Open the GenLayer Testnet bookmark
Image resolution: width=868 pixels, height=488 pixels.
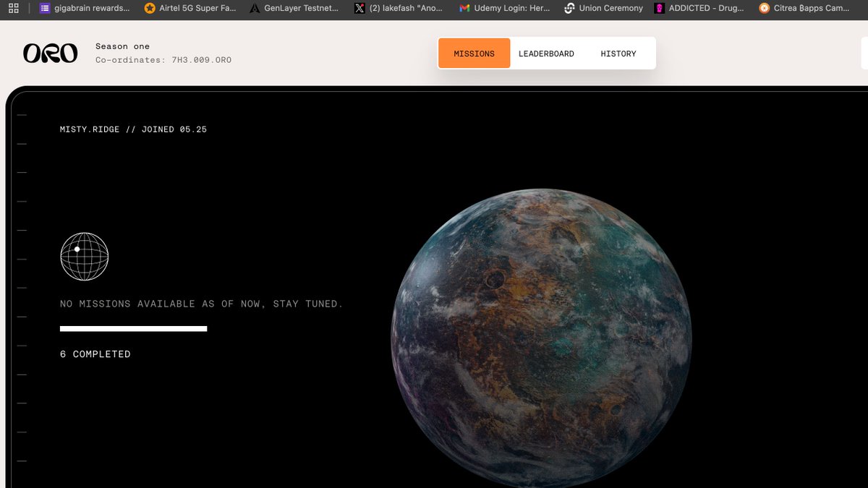294,8
